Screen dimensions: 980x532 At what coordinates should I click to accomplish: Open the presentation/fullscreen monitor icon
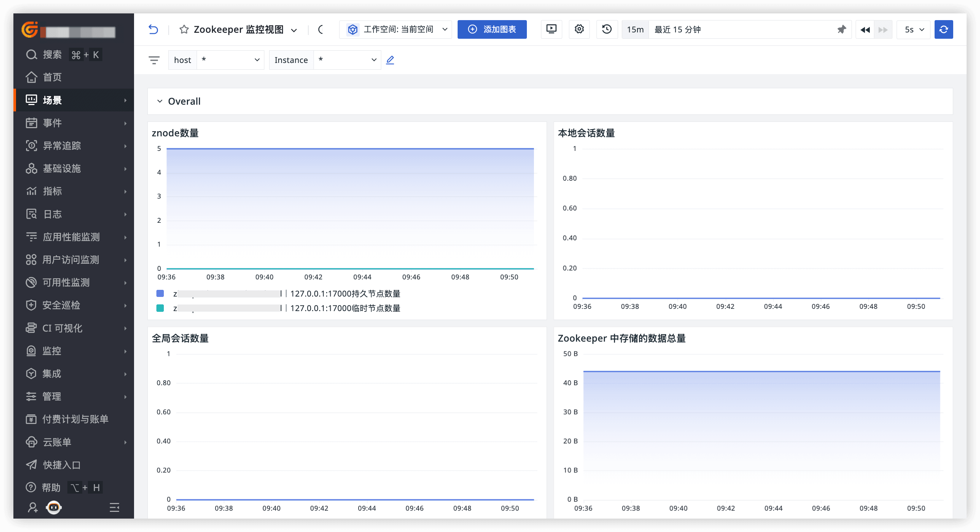pos(551,29)
